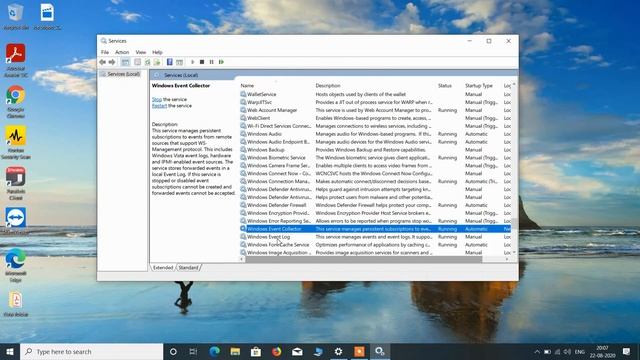Select the Windows Biometric Service row
This screenshot has width=640, height=360.
[x=375, y=158]
